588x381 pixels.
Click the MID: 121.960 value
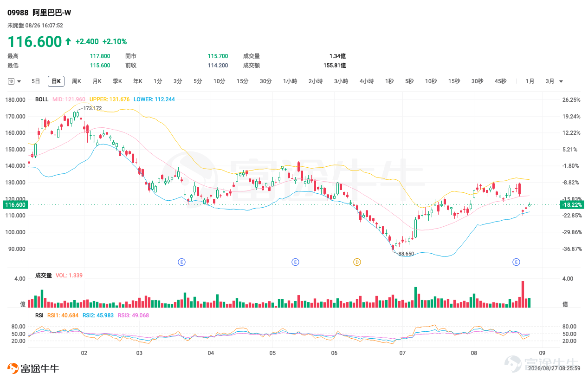pyautogui.click(x=69, y=99)
